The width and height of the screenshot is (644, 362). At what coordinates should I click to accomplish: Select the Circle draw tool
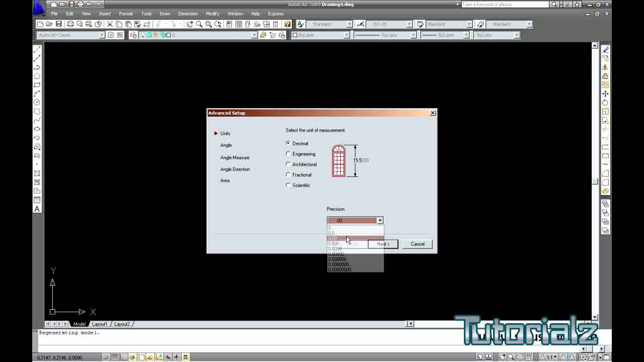click(37, 103)
